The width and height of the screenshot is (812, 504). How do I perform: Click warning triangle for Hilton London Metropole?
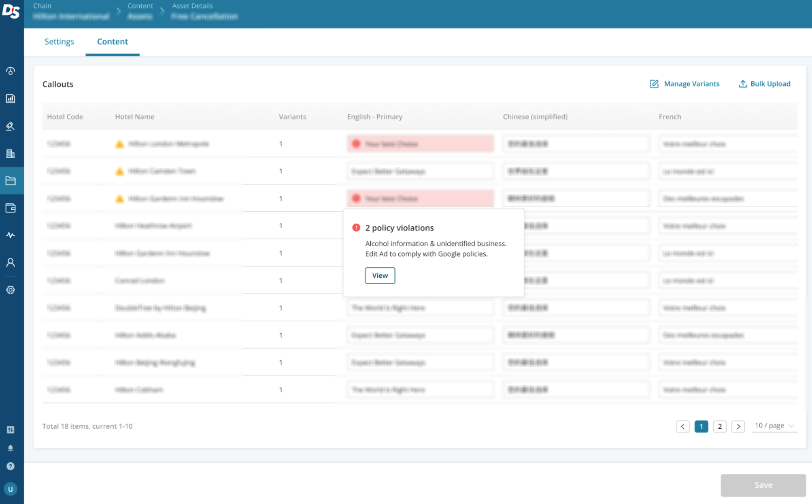point(120,144)
